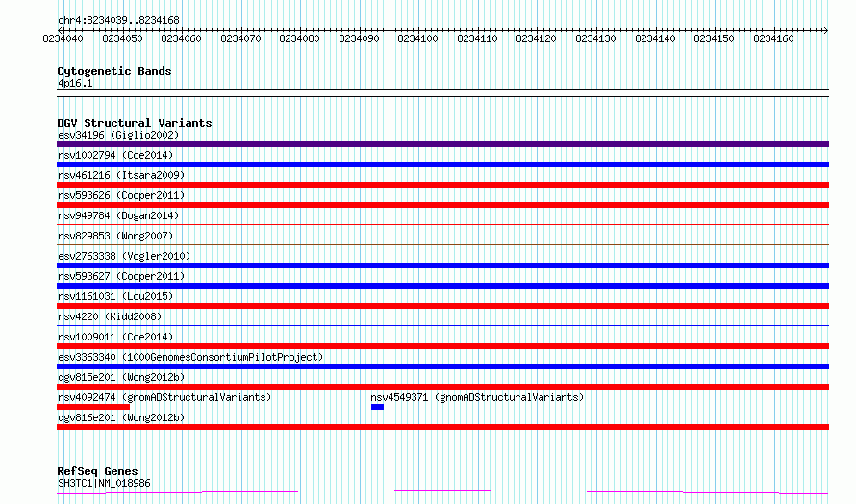Viewport: 856px width, 504px height.
Task: Click ruler position 8234100
Action: tap(418, 38)
